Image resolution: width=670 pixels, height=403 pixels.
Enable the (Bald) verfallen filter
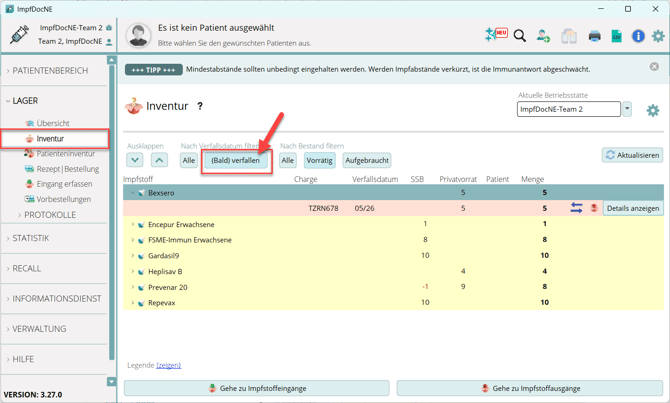click(x=235, y=161)
